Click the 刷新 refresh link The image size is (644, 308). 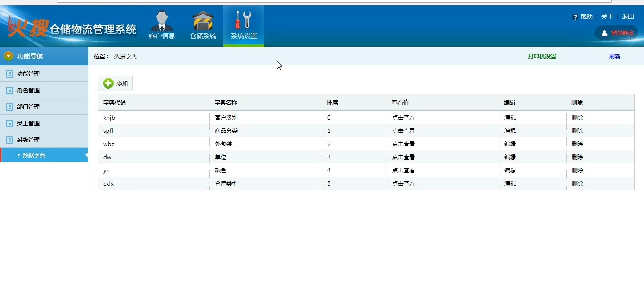614,57
